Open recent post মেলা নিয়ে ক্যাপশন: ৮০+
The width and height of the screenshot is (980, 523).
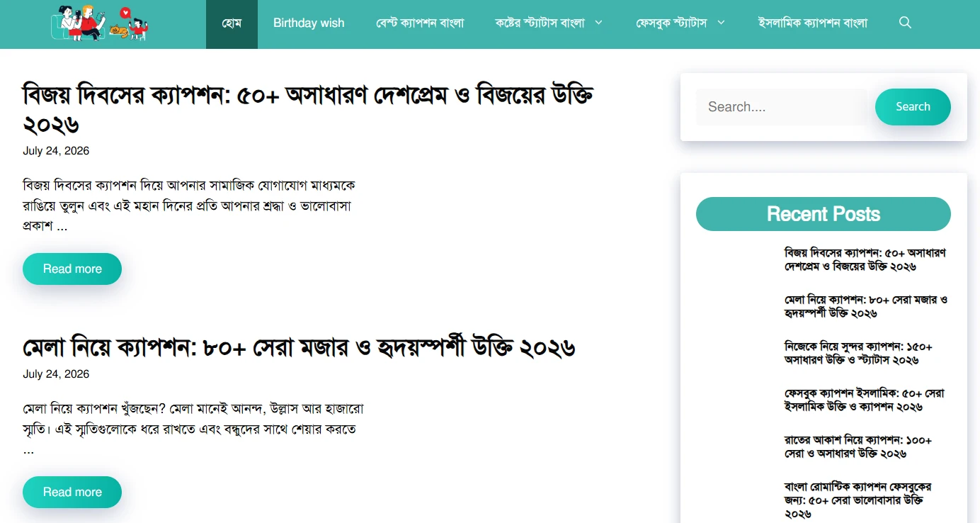pyautogui.click(x=866, y=306)
